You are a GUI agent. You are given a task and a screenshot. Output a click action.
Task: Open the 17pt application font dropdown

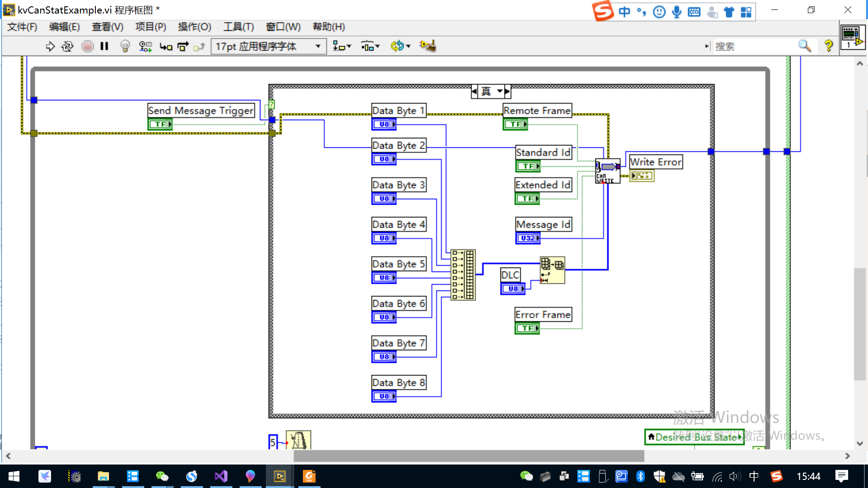tap(269, 47)
